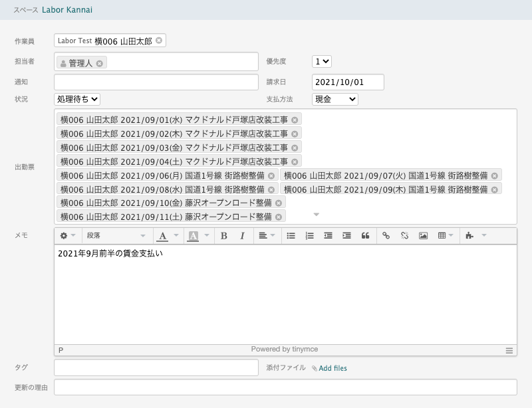Click the 請求日 date field
Image resolution: width=532 pixels, height=408 pixels.
point(348,82)
